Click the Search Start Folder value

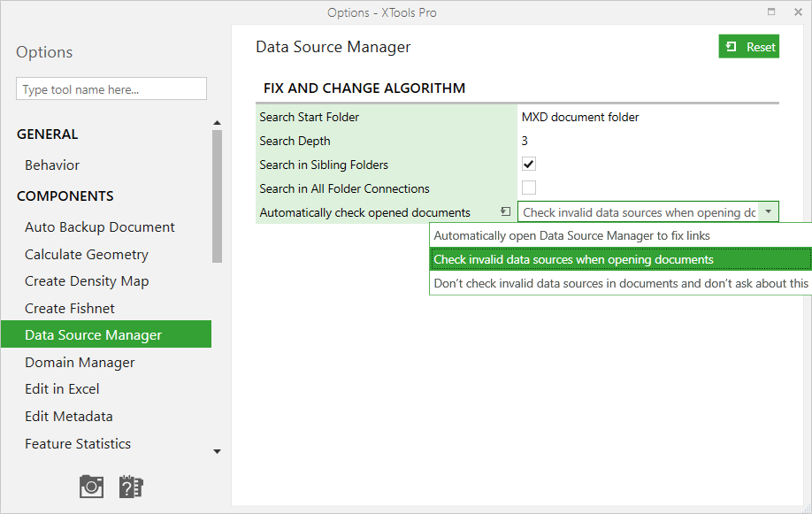pyautogui.click(x=580, y=117)
